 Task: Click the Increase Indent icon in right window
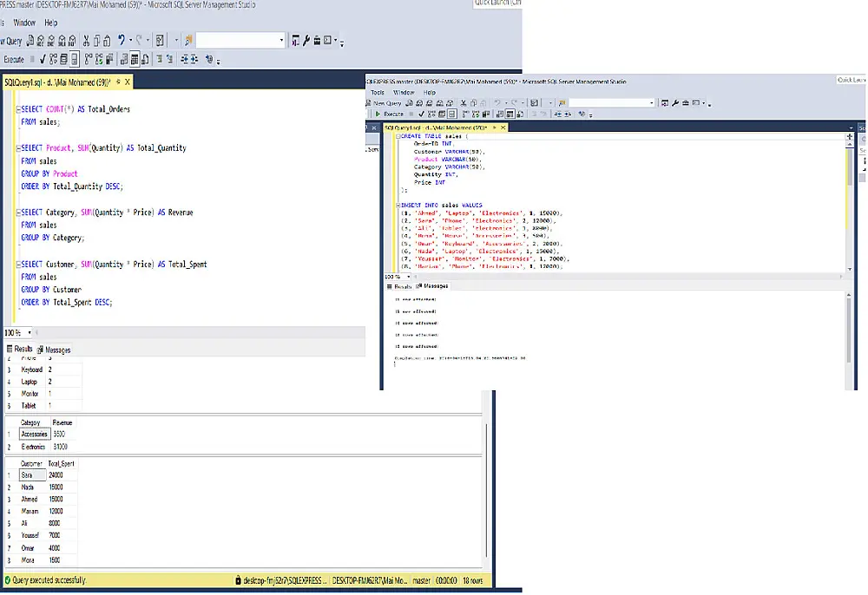point(568,114)
